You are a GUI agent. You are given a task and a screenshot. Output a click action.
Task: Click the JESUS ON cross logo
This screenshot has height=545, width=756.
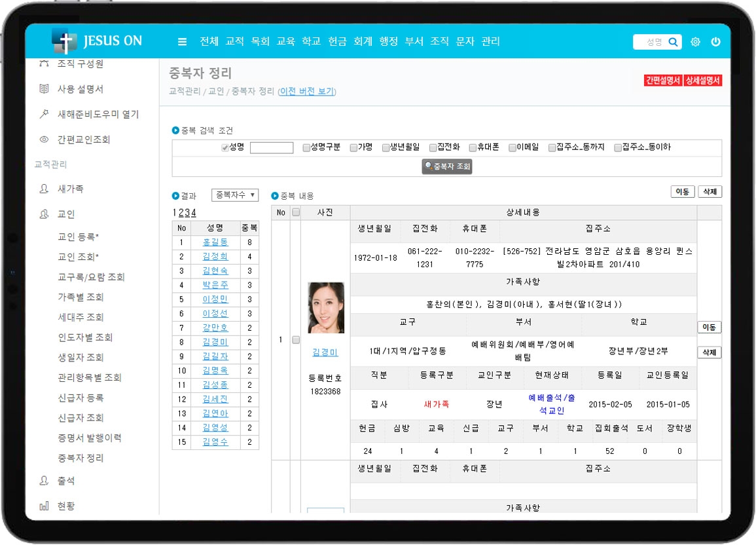(64, 41)
